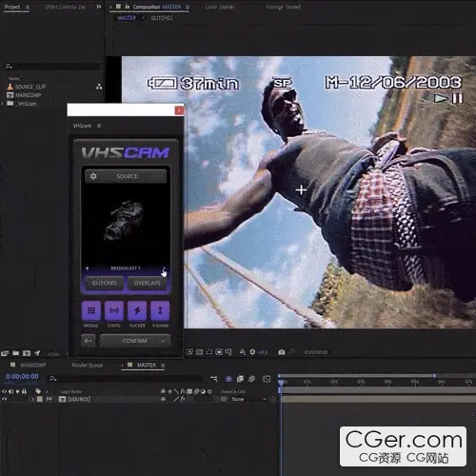The height and width of the screenshot is (476, 476).
Task: Toggle the V.Shake effect button
Action: click(x=160, y=310)
